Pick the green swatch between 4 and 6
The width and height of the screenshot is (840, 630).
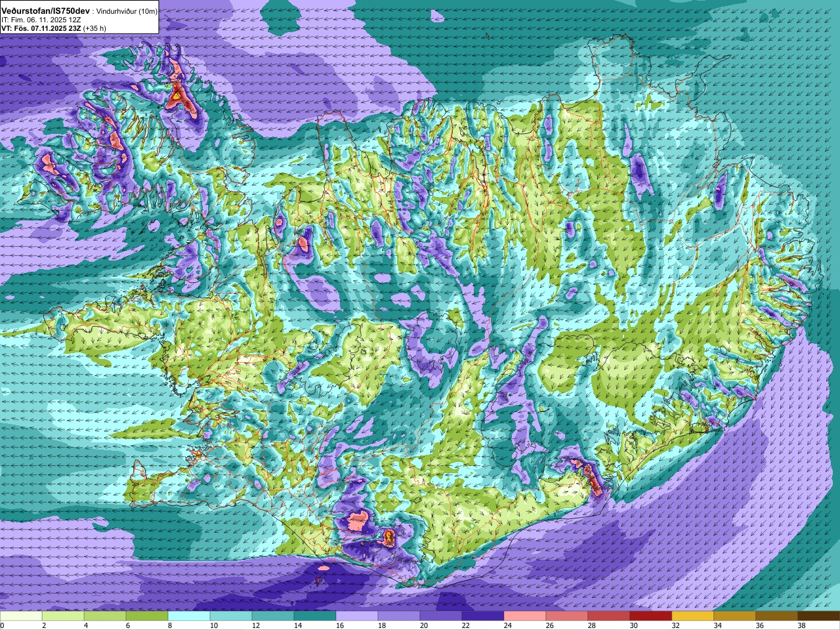click(x=105, y=616)
